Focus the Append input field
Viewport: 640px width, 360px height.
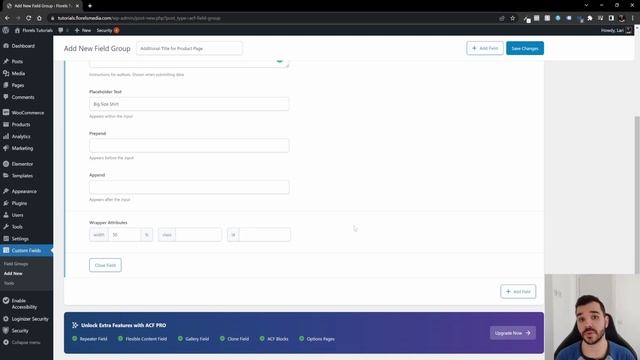click(189, 187)
